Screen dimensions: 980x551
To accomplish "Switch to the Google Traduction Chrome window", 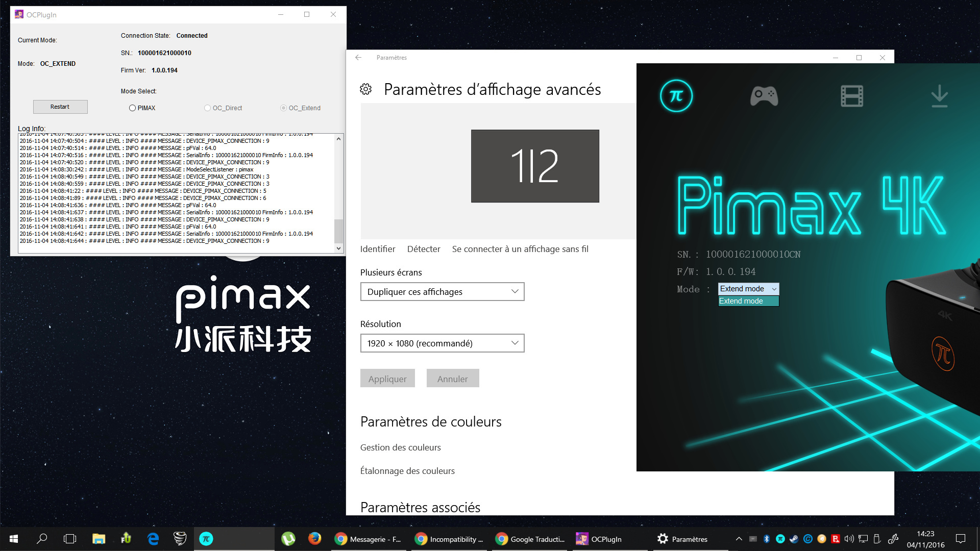I will 530,539.
